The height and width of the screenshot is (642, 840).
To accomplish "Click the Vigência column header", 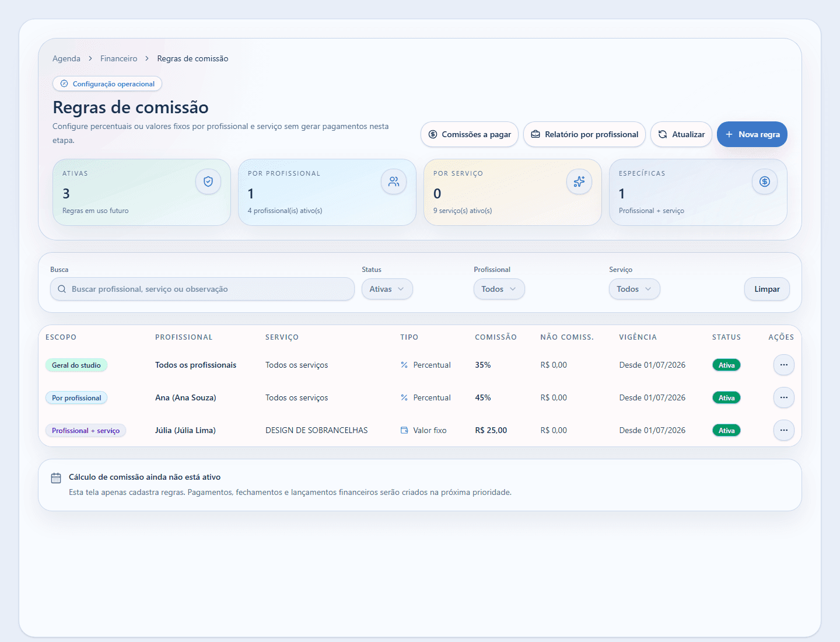I will pyautogui.click(x=638, y=337).
